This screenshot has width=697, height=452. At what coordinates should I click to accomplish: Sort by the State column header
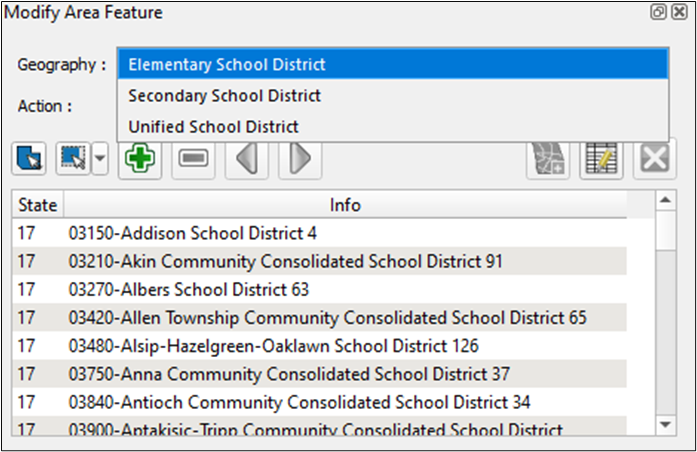(38, 205)
